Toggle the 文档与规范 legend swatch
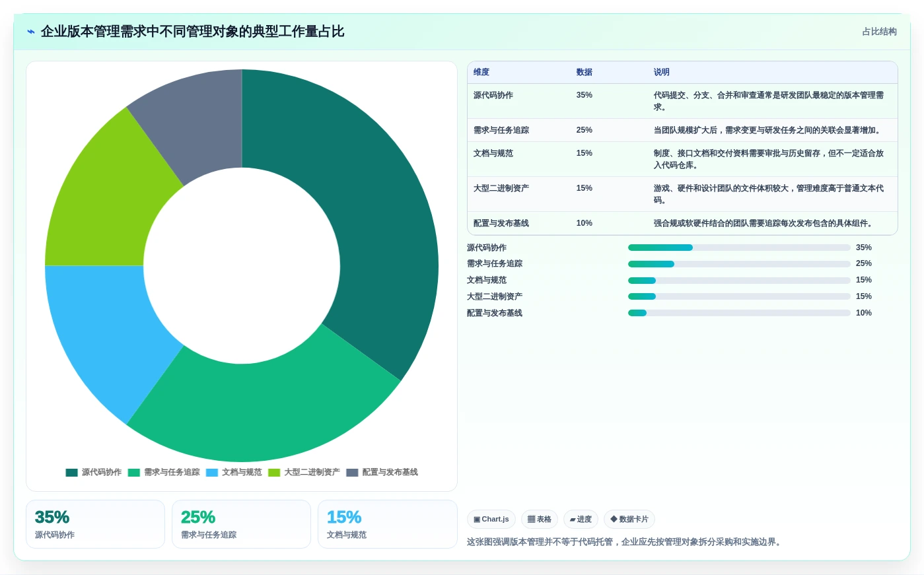924x575 pixels. pos(212,473)
